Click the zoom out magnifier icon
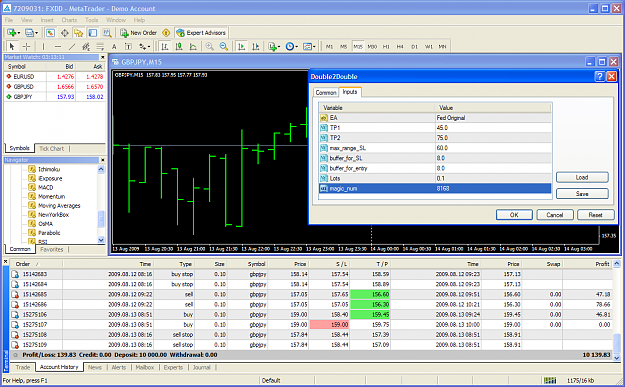The image size is (625, 387). coord(224,47)
